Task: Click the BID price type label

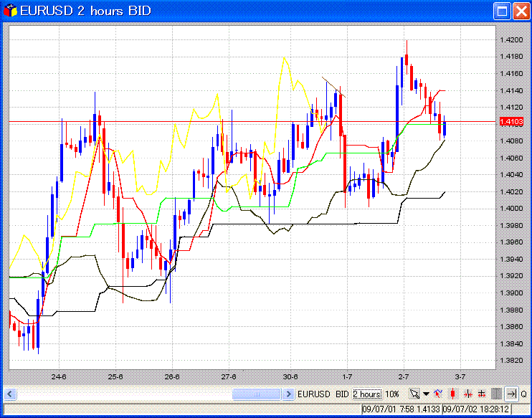Action: coord(343,394)
